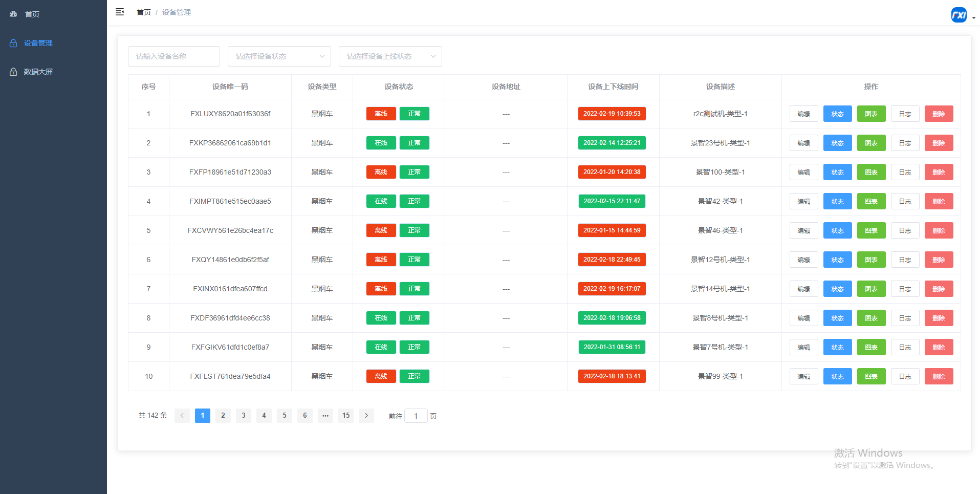Screen dimensions: 980x494
Task: Open 首页 from the sidebar menu
Action: 32,14
